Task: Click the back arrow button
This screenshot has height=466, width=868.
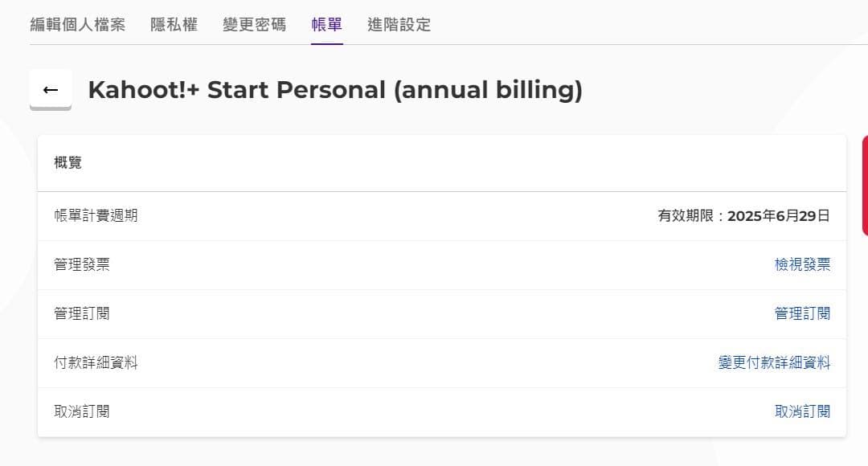Action: (51, 89)
